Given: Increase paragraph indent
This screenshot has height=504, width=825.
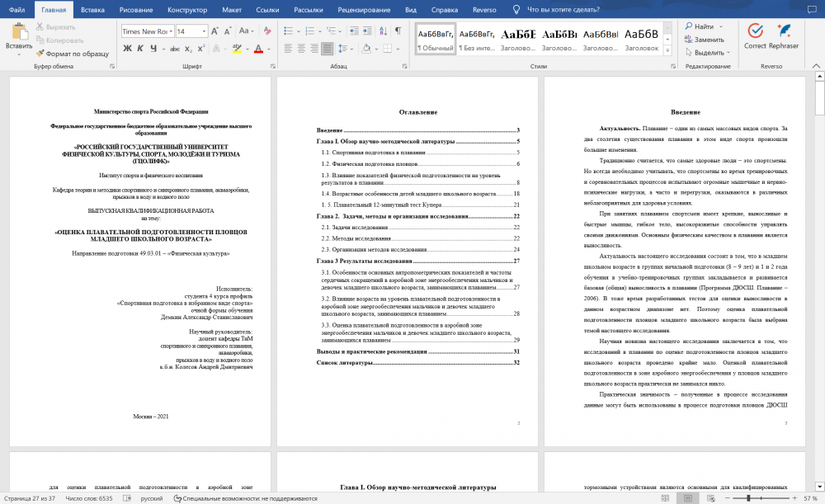Looking at the screenshot, I should (x=367, y=31).
